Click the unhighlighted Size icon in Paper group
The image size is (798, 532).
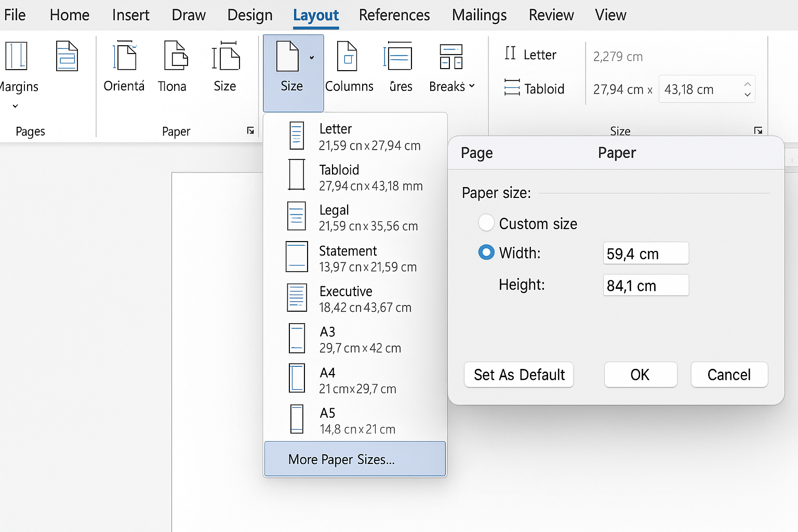click(225, 56)
